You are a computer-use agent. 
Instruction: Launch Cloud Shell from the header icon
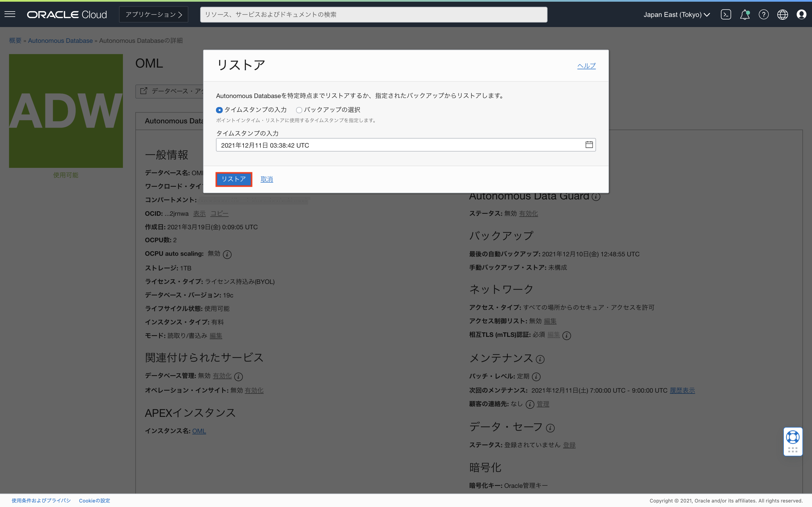(725, 14)
